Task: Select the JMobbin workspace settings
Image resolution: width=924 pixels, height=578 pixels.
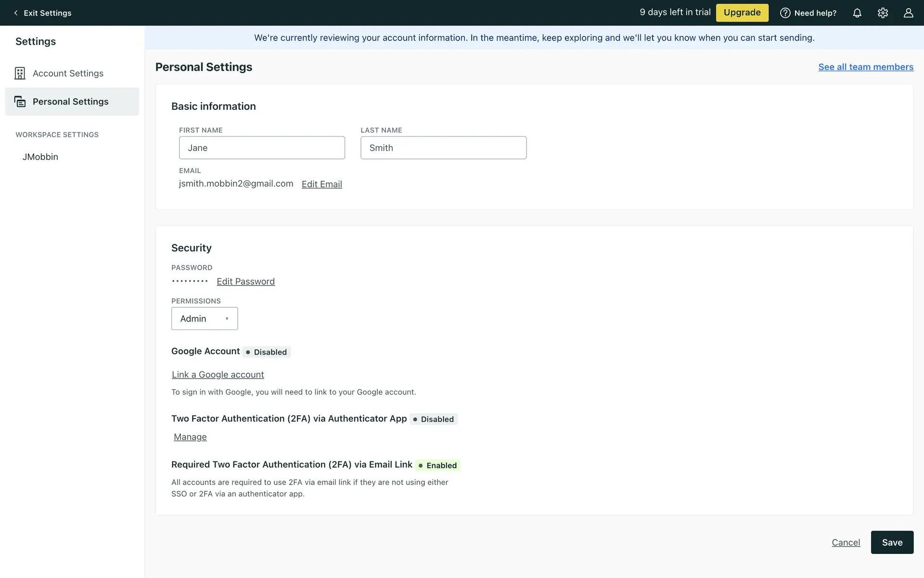Action: pyautogui.click(x=40, y=157)
